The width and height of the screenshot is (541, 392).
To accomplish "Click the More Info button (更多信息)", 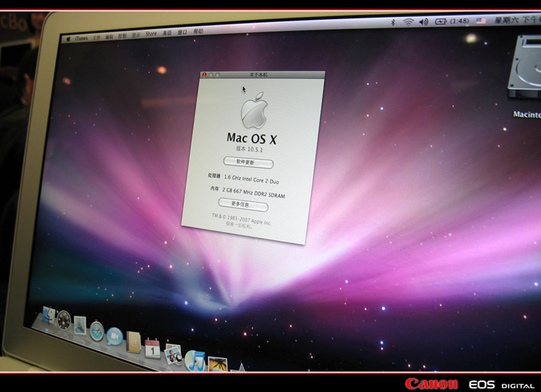I will (x=243, y=203).
